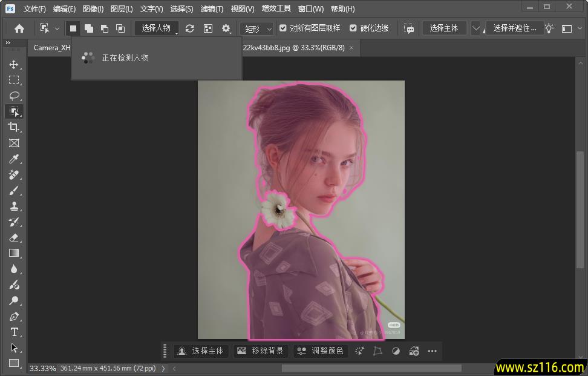The image size is (588, 376).
Task: Click 移除背景 in the contextual bar
Action: (x=260, y=351)
